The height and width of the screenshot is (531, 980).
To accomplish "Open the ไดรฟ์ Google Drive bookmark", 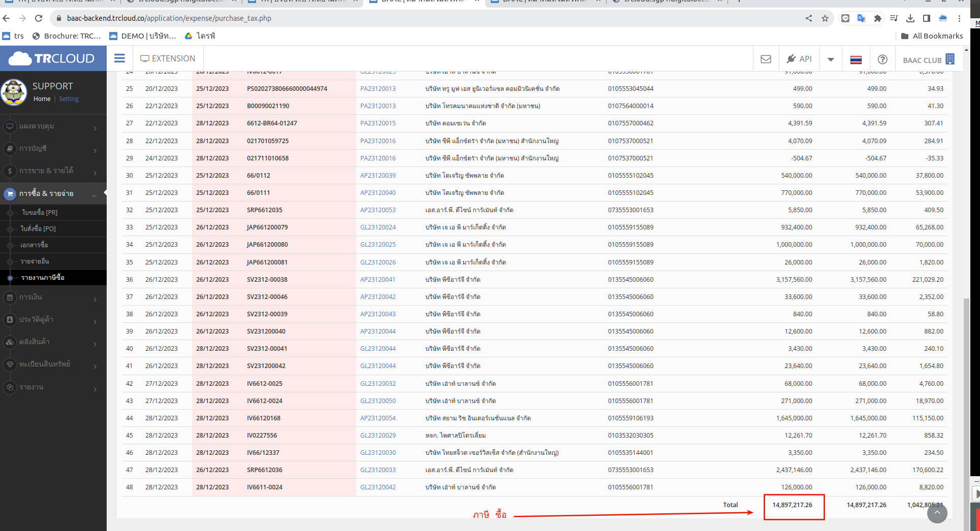I will coord(200,36).
